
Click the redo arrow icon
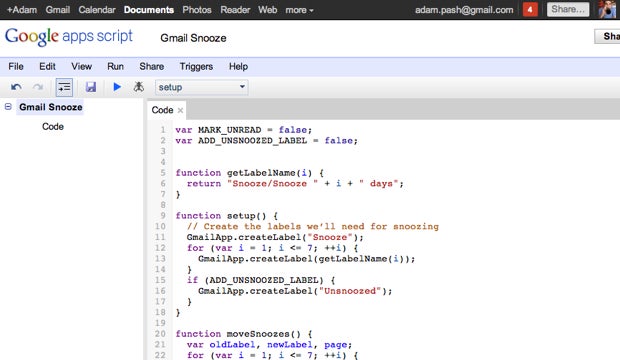(x=38, y=87)
